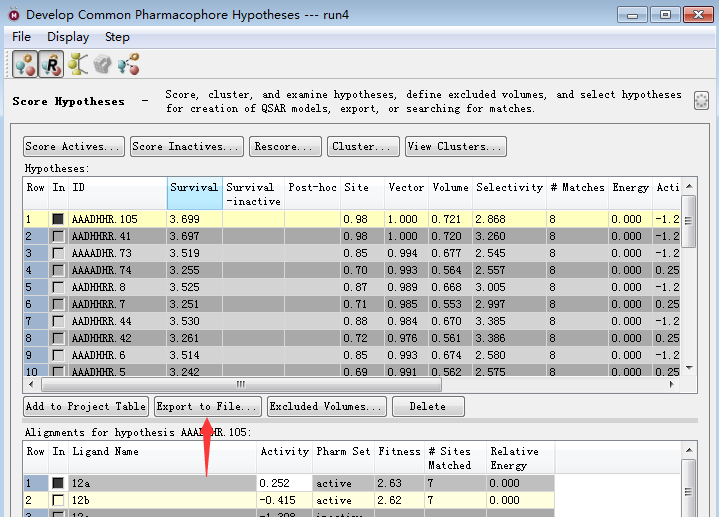Uncheck the In box for AAADHHR.105

tap(58, 219)
